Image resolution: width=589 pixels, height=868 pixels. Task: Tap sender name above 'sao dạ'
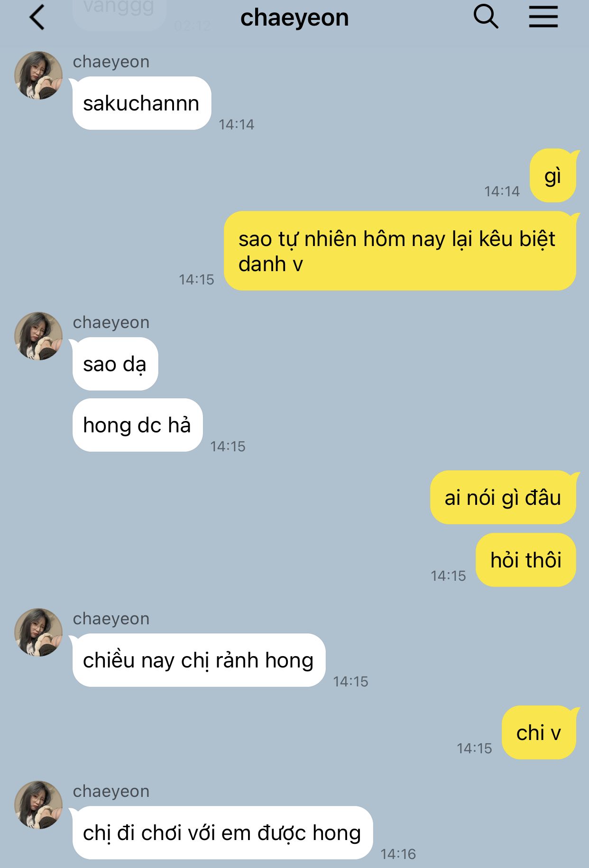tap(111, 322)
